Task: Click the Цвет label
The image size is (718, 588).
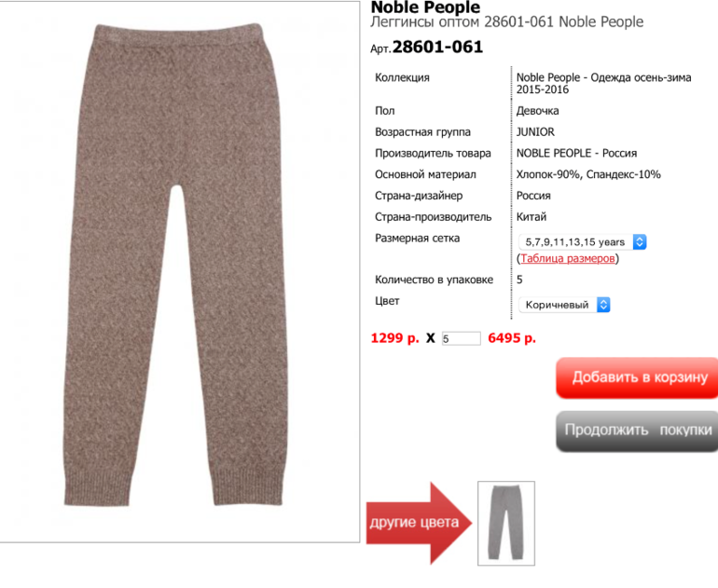Action: tap(387, 301)
